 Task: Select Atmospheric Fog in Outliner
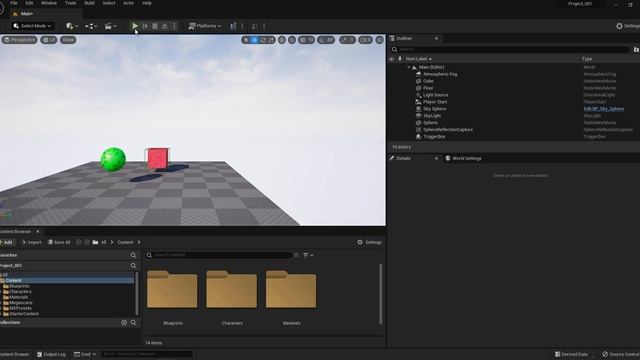[440, 74]
